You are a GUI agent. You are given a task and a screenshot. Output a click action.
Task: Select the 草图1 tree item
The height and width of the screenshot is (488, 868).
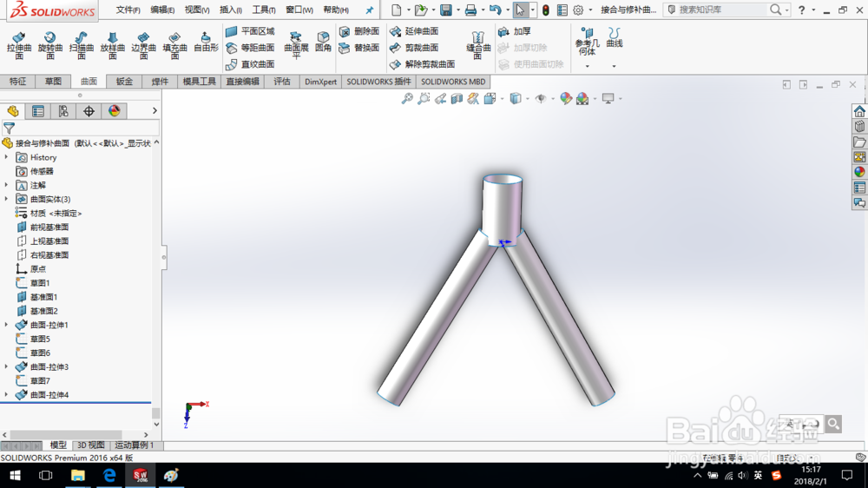40,283
